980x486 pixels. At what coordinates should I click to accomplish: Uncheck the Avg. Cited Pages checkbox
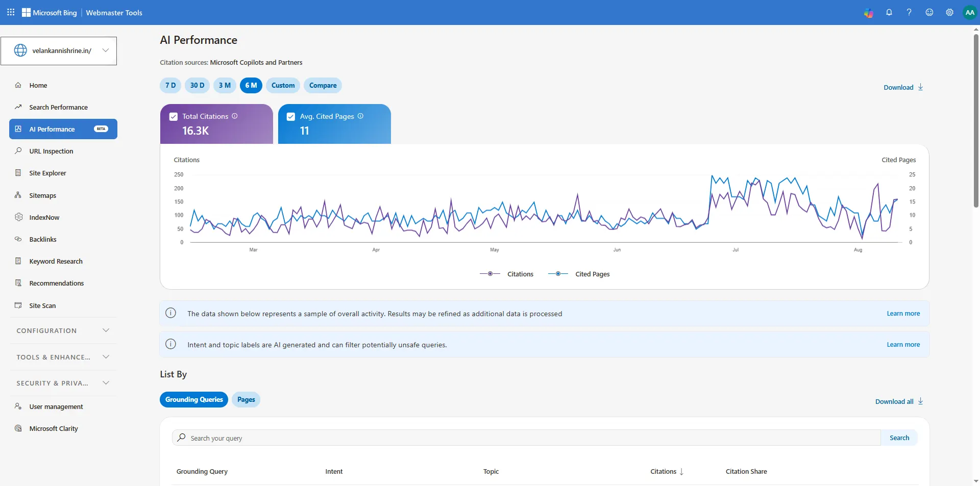point(291,117)
